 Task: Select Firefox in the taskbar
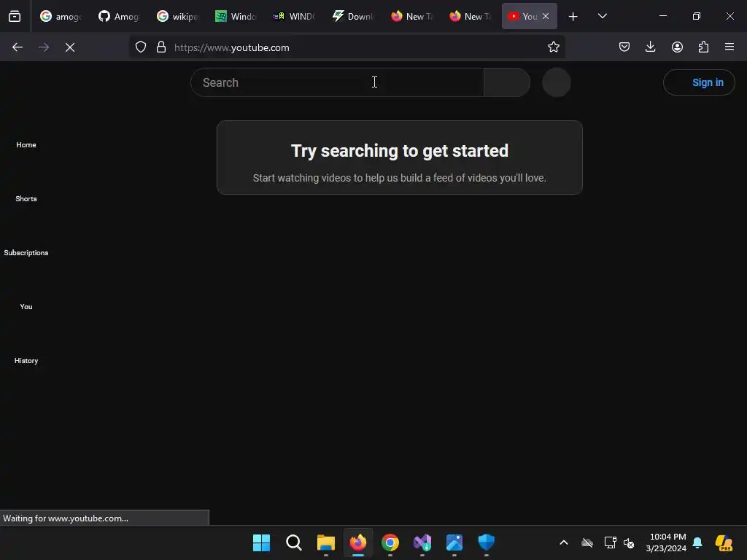(x=357, y=542)
